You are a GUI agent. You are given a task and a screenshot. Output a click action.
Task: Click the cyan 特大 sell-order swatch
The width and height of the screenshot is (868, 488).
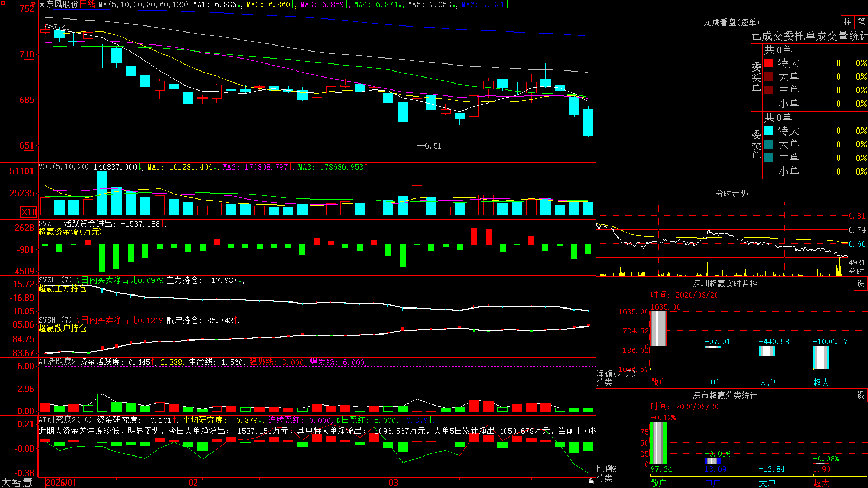[x=768, y=131]
